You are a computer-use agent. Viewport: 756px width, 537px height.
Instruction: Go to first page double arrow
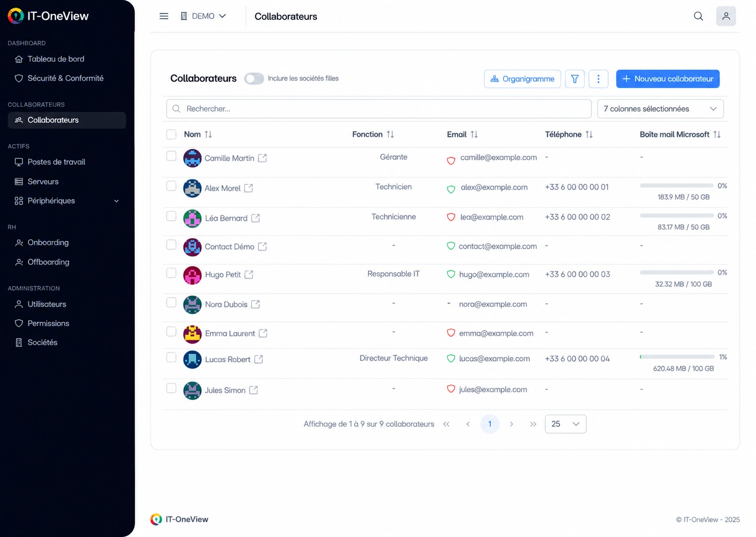(446, 424)
